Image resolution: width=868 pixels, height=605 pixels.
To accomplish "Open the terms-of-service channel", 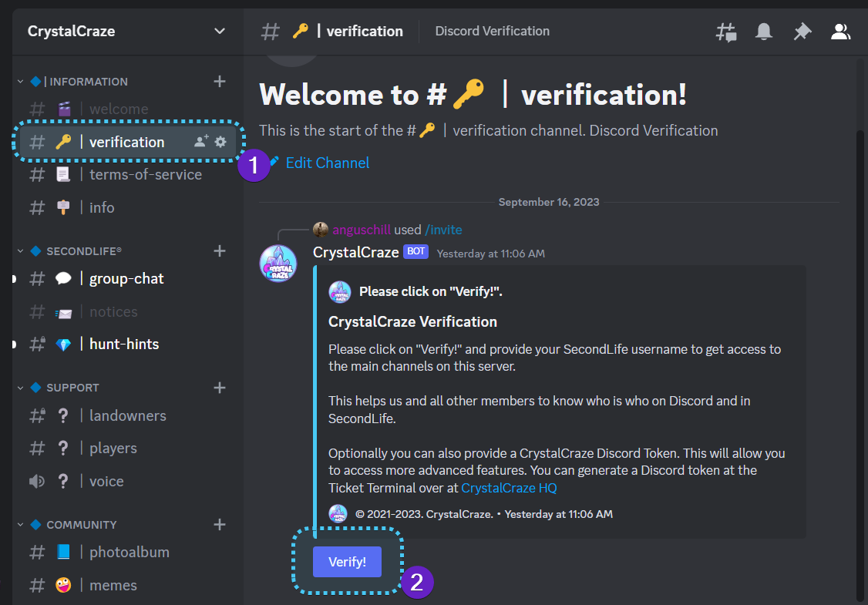I will 127,174.
